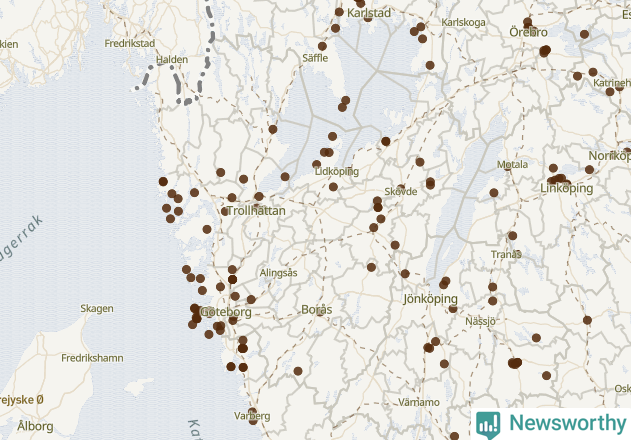Click the Skagen town label
This screenshot has width=631, height=440.
[x=97, y=309]
